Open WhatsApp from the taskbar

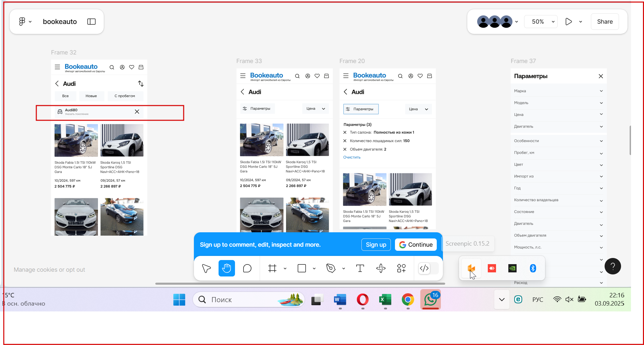[431, 300]
